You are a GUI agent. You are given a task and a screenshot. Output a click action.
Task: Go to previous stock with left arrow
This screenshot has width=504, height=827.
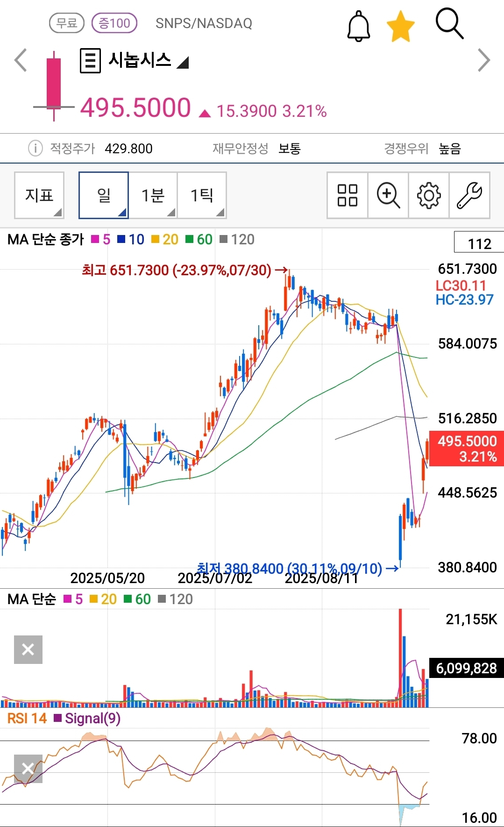[x=21, y=60]
